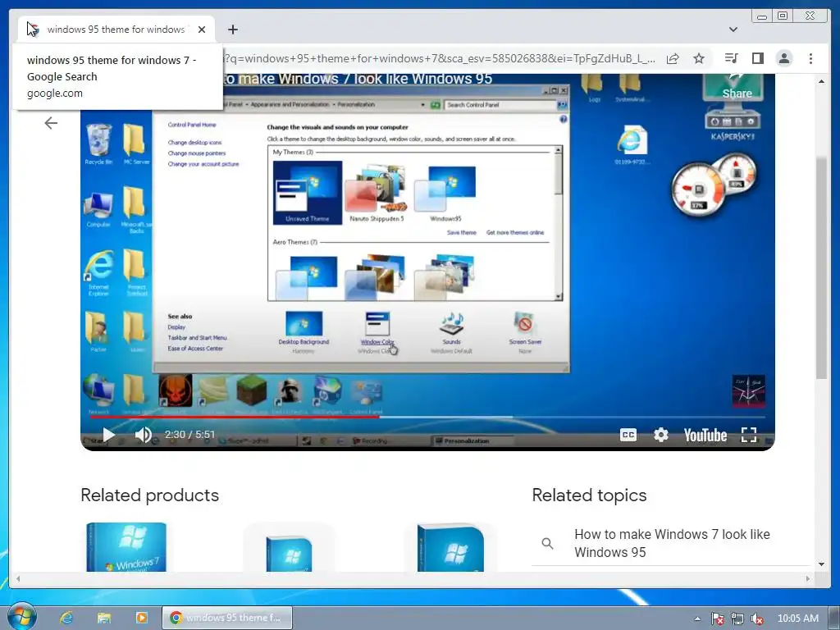Click the horizontal scroll right arrow
Viewport: 840px width, 630px height.
pyautogui.click(x=808, y=578)
